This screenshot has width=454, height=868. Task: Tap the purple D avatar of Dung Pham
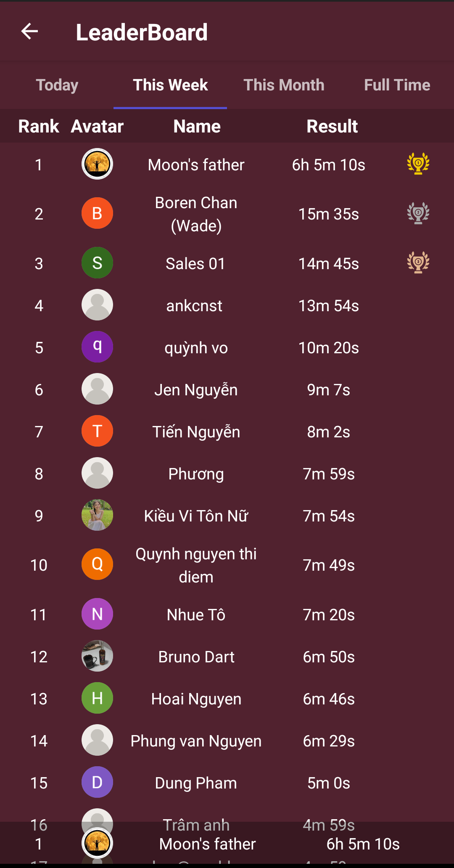point(97,782)
